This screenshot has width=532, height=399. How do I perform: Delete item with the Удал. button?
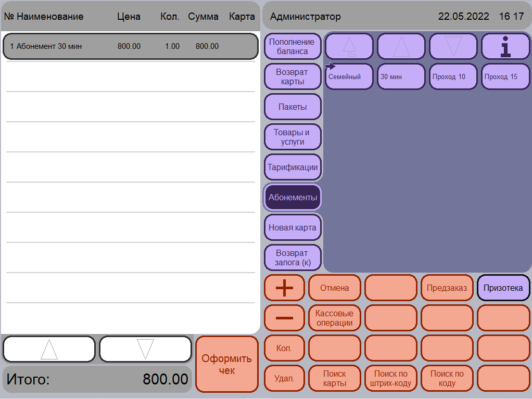tap(284, 378)
